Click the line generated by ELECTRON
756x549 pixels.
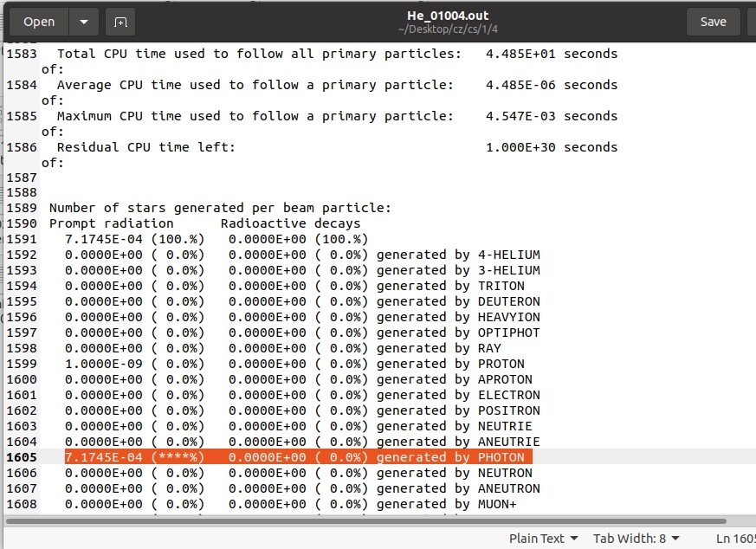click(302, 395)
